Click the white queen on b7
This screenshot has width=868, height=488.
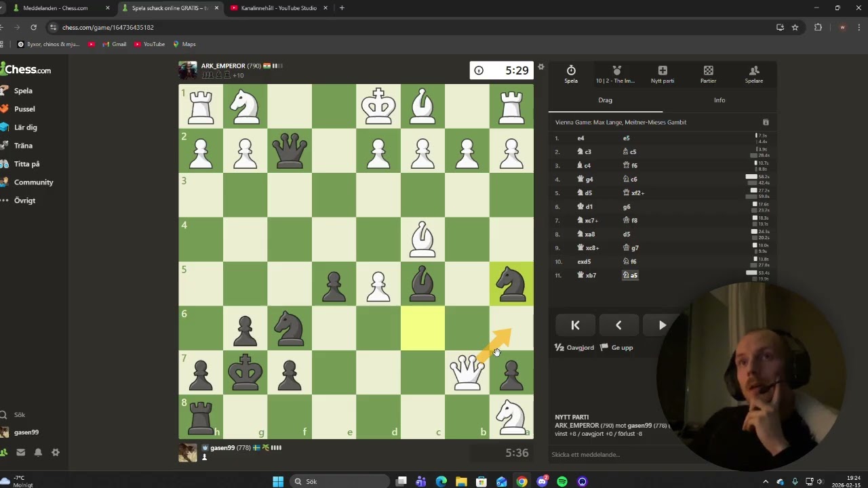pyautogui.click(x=467, y=372)
